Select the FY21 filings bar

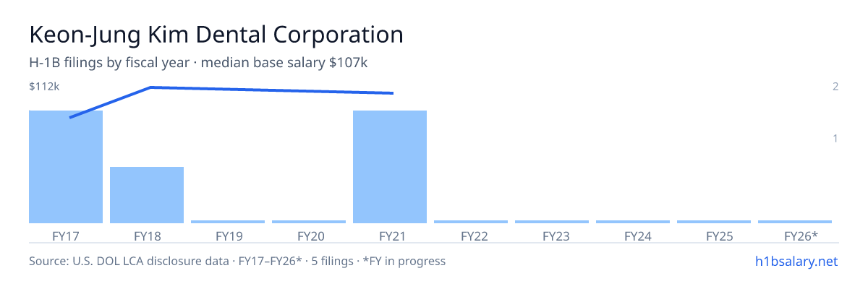pyautogui.click(x=390, y=167)
